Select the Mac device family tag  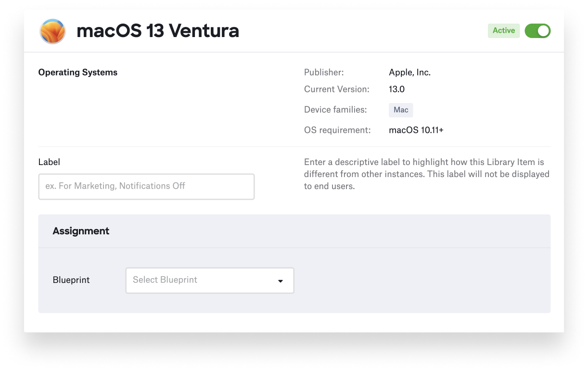pos(400,110)
